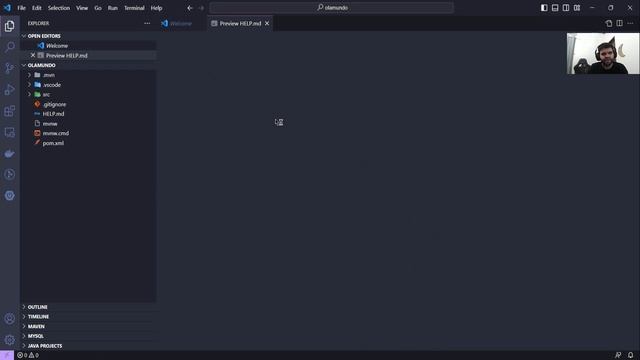Customize layout from title bar icon
The image size is (640, 360).
pyautogui.click(x=577, y=8)
